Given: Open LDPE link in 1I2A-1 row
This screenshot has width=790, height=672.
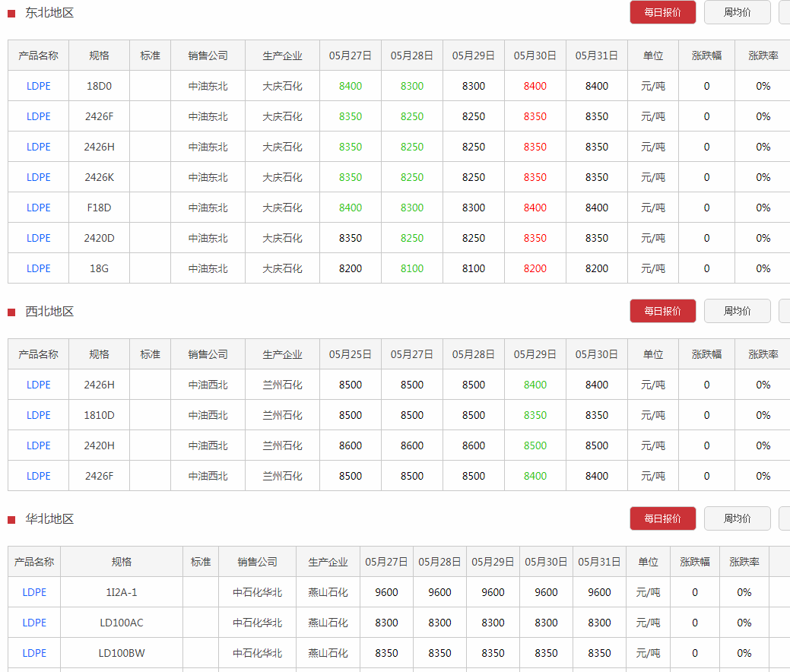Looking at the screenshot, I should 34,592.
